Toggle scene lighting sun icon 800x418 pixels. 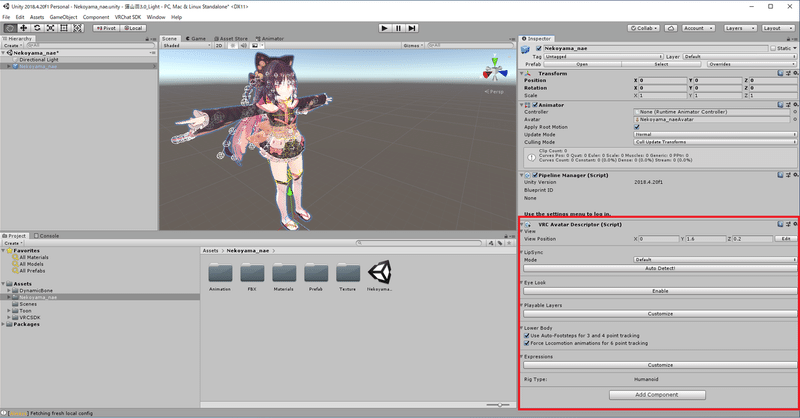click(232, 45)
